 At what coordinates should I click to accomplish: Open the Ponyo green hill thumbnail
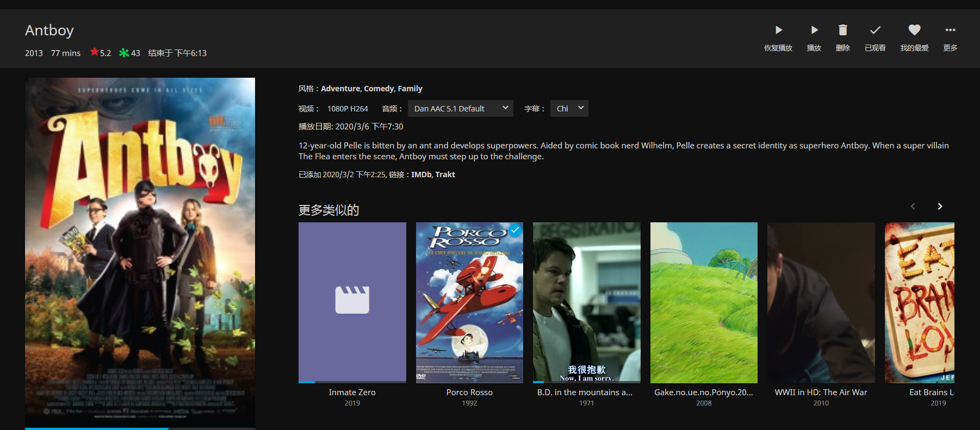click(704, 303)
